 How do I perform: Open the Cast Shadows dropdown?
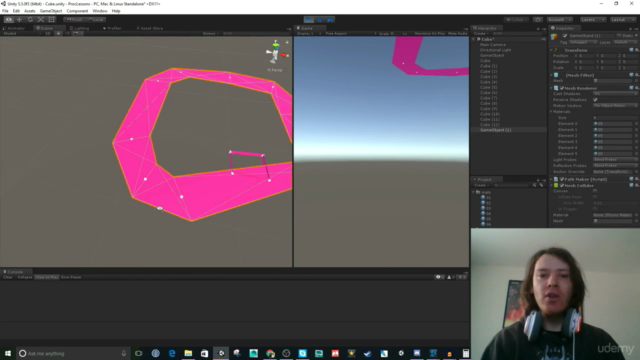615,93
